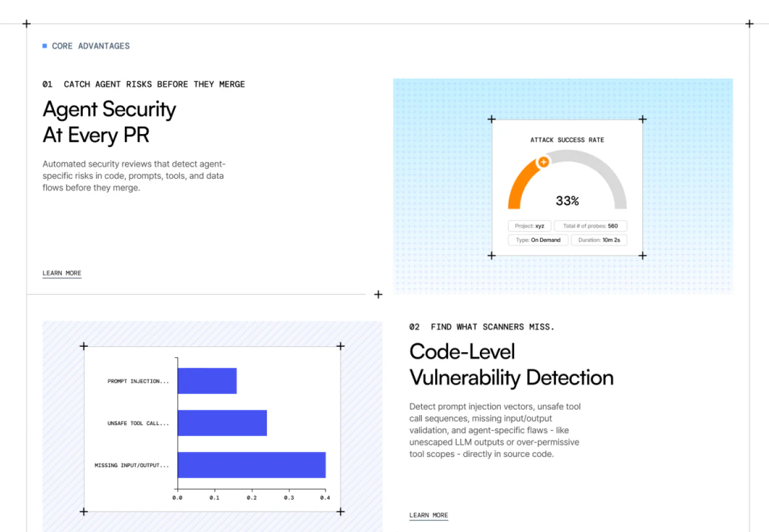769x532 pixels.
Task: Click the blue square bullet beside CORE ADVANTAGES
Action: tap(45, 45)
